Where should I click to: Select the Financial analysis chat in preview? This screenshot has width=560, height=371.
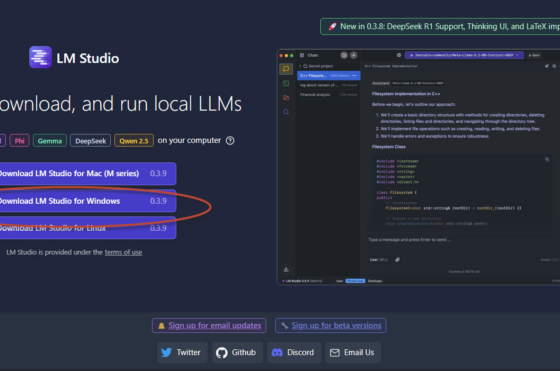[x=329, y=95]
